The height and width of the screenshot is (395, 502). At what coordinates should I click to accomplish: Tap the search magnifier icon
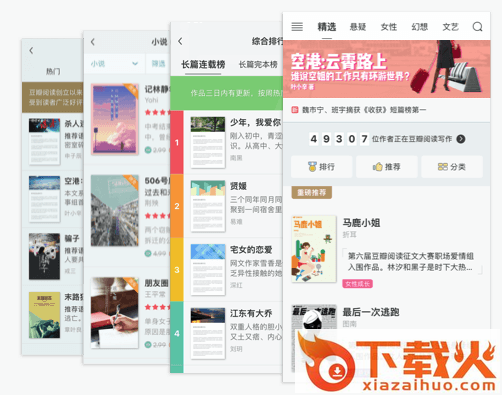click(477, 27)
